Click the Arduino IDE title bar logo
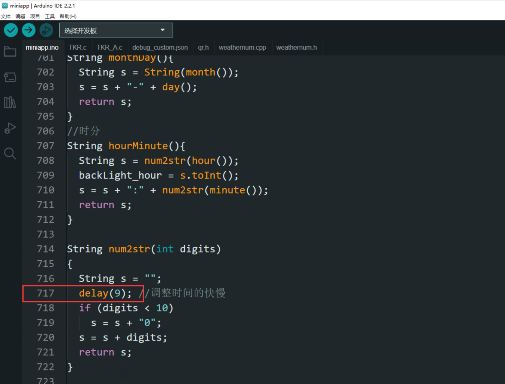 click(x=5, y=5)
